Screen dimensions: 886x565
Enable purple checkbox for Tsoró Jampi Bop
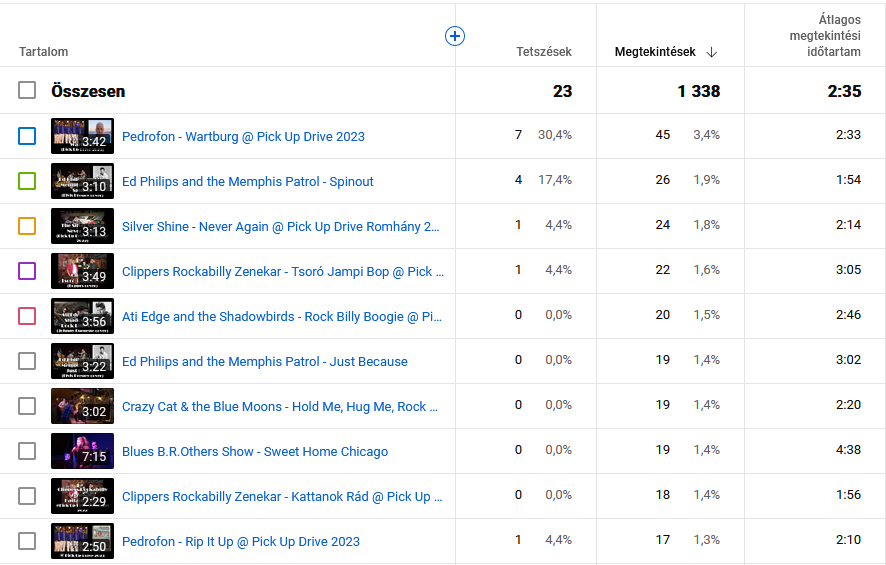[27, 271]
